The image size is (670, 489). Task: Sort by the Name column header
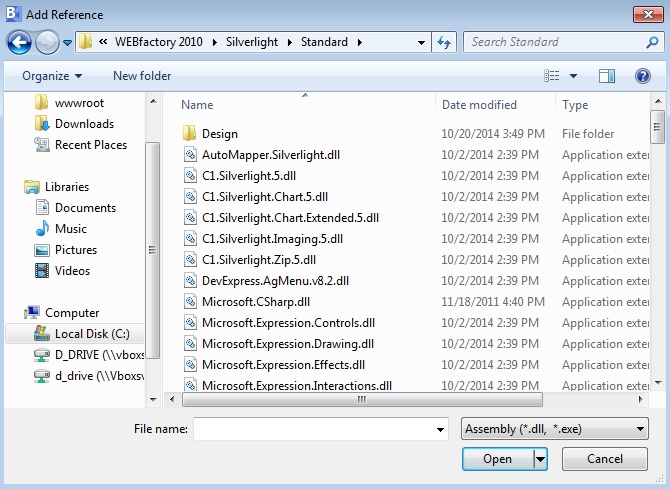pos(197,105)
